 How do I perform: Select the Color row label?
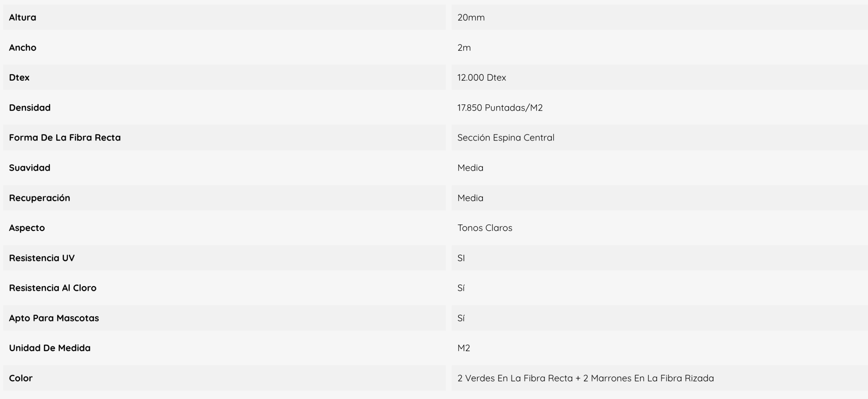(x=21, y=378)
